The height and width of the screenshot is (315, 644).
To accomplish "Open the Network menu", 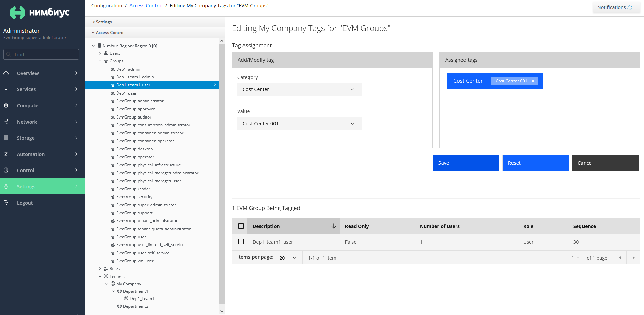I will tap(42, 122).
